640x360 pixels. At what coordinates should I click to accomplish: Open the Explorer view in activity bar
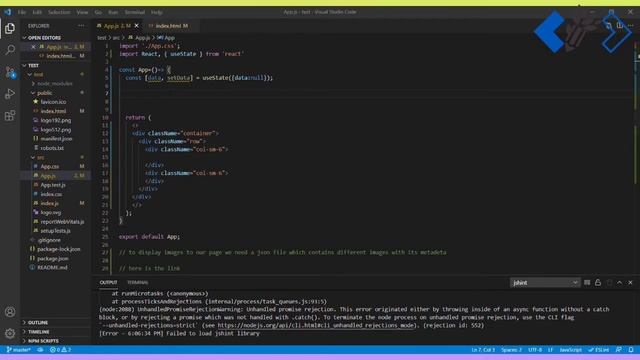coord(10,28)
